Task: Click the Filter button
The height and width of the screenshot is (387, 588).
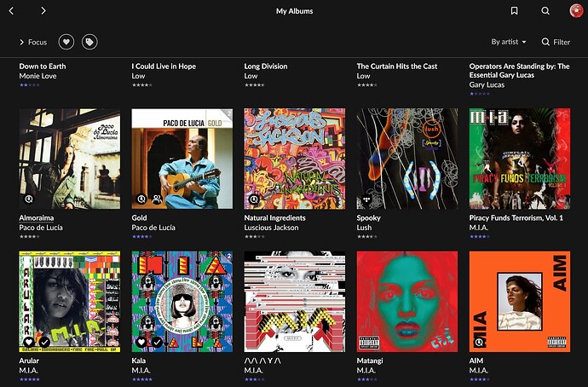Action: [x=556, y=42]
